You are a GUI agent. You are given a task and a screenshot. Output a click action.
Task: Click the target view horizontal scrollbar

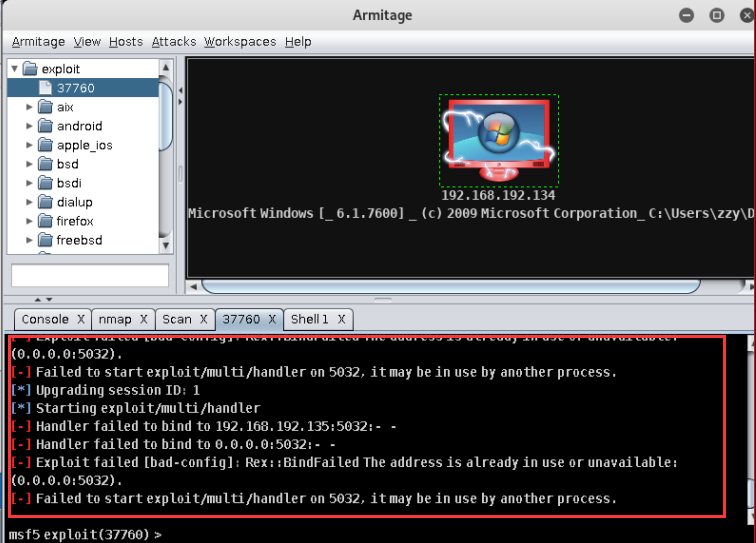(x=451, y=286)
